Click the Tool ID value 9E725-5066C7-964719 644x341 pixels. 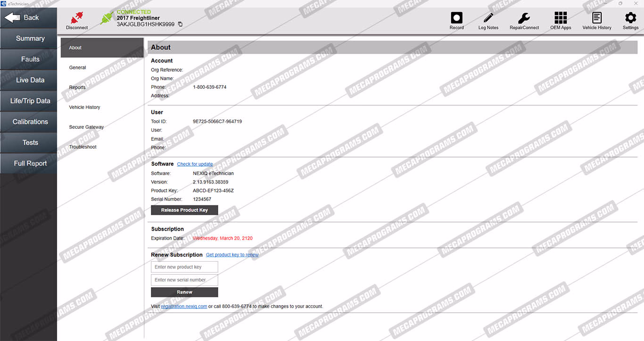click(x=217, y=121)
